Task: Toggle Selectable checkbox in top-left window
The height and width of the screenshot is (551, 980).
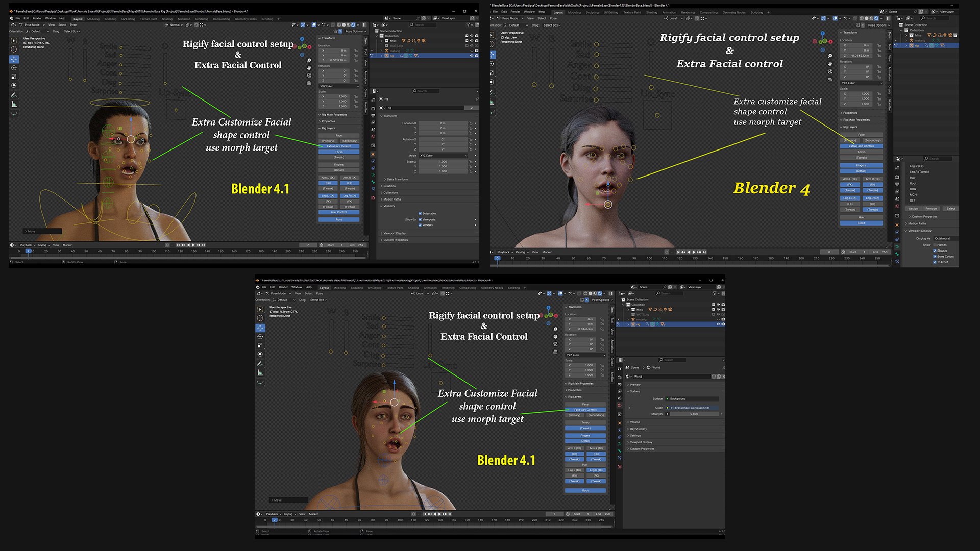Action: [420, 213]
